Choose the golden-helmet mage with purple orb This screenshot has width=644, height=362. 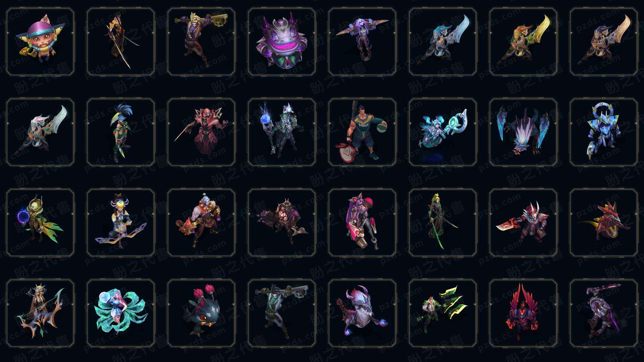click(x=40, y=223)
